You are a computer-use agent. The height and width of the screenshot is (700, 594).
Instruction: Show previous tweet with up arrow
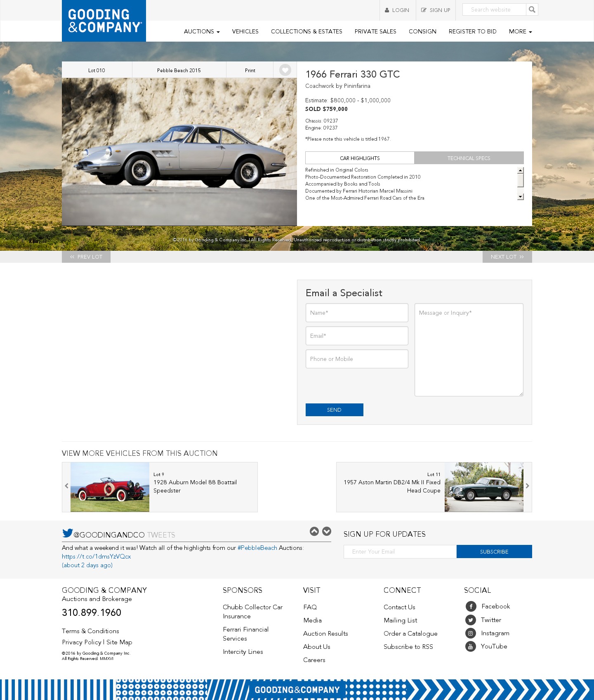point(314,531)
